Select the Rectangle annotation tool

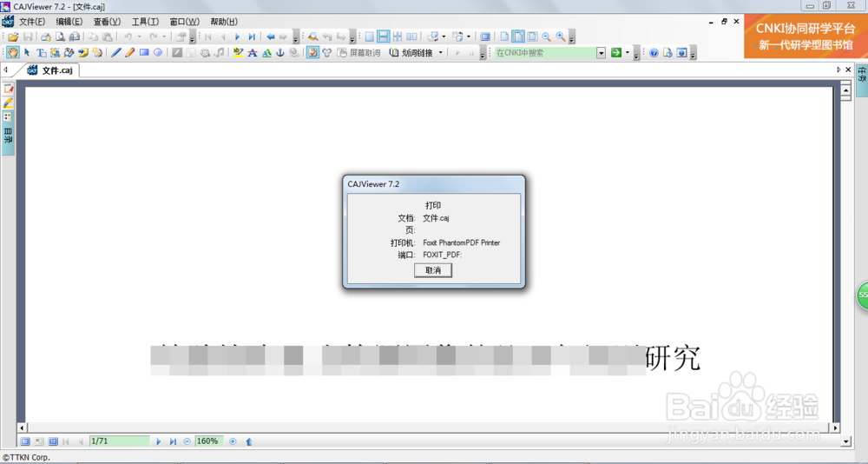144,53
